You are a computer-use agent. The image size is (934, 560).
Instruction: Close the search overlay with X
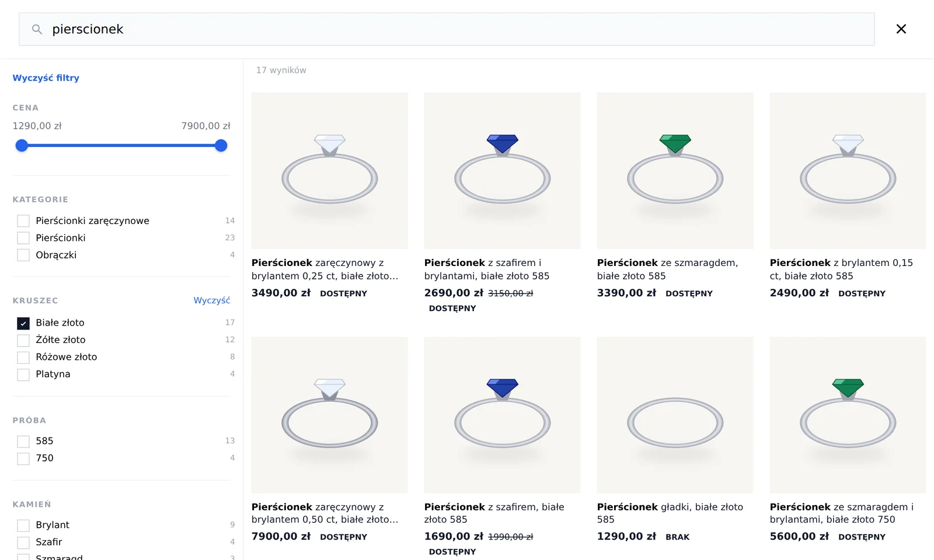[x=901, y=29]
